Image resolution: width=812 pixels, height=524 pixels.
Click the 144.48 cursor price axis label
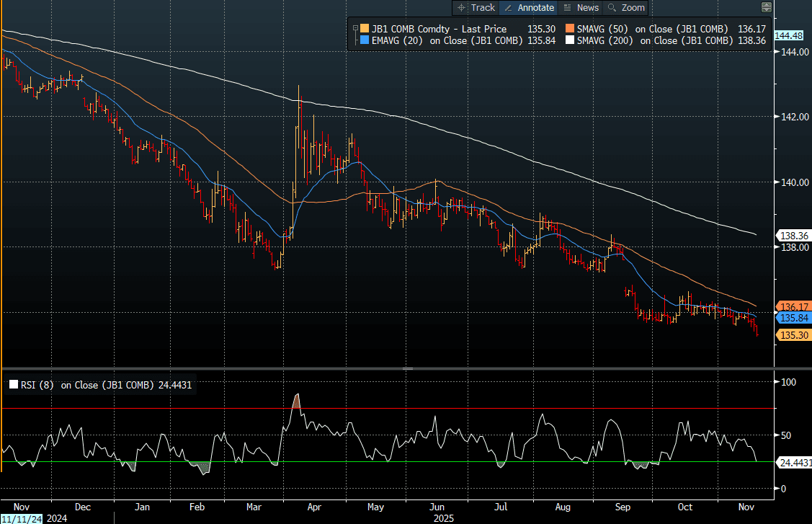click(x=788, y=35)
